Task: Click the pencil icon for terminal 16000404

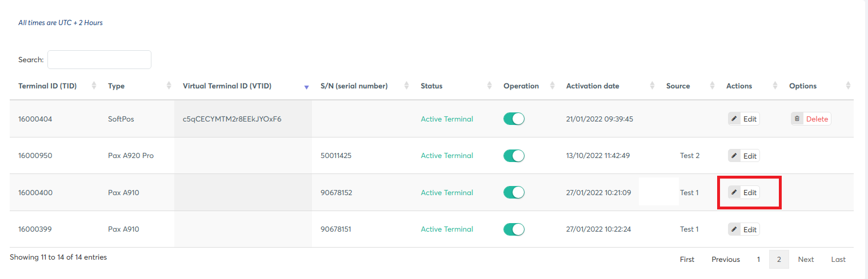Action: tap(734, 119)
